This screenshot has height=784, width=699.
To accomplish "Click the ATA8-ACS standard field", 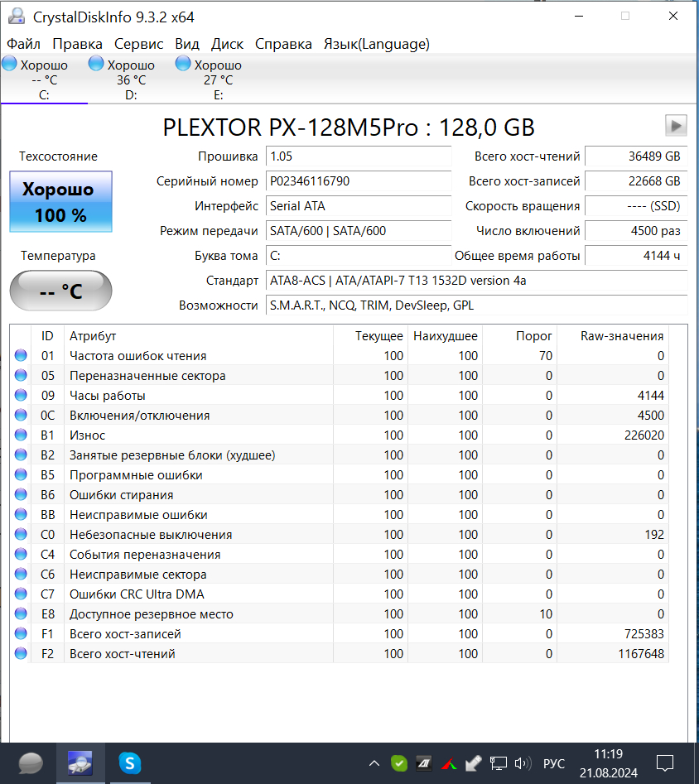I will 476,281.
